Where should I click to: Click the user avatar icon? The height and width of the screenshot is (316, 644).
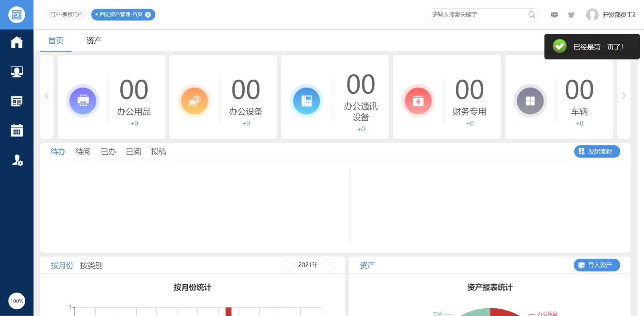(x=592, y=15)
